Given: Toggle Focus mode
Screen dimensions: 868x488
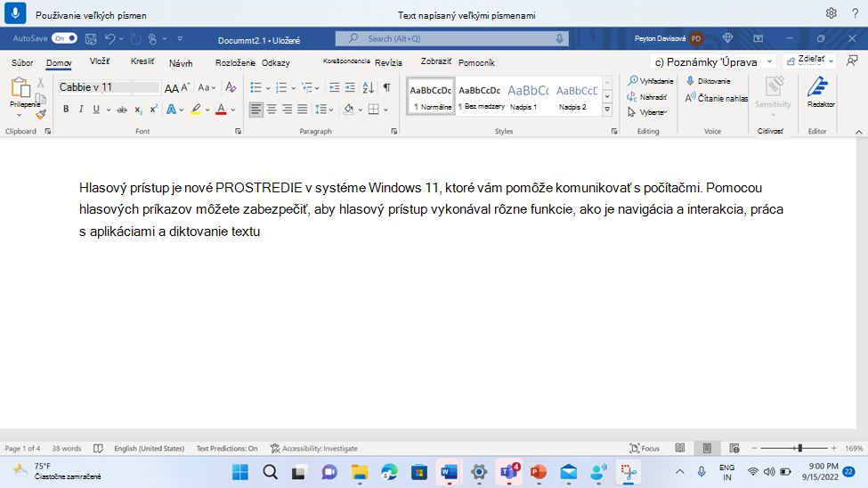Looking at the screenshot, I should pos(645,448).
